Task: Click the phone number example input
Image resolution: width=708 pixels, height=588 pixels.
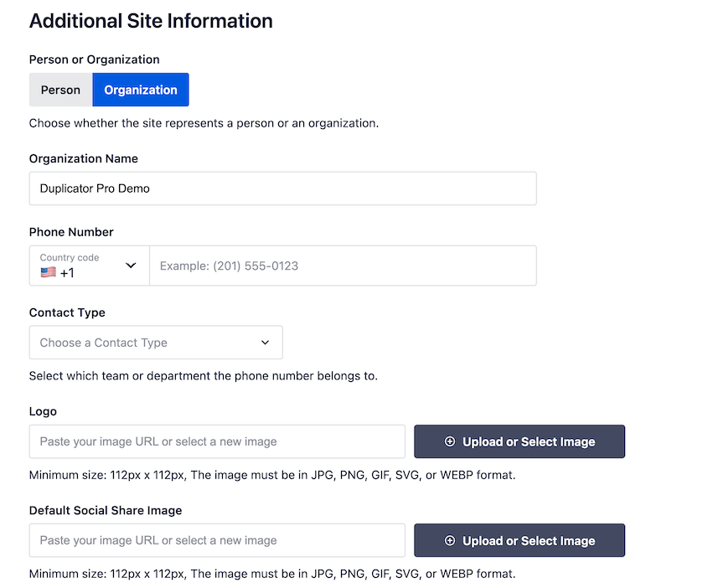Action: (343, 266)
